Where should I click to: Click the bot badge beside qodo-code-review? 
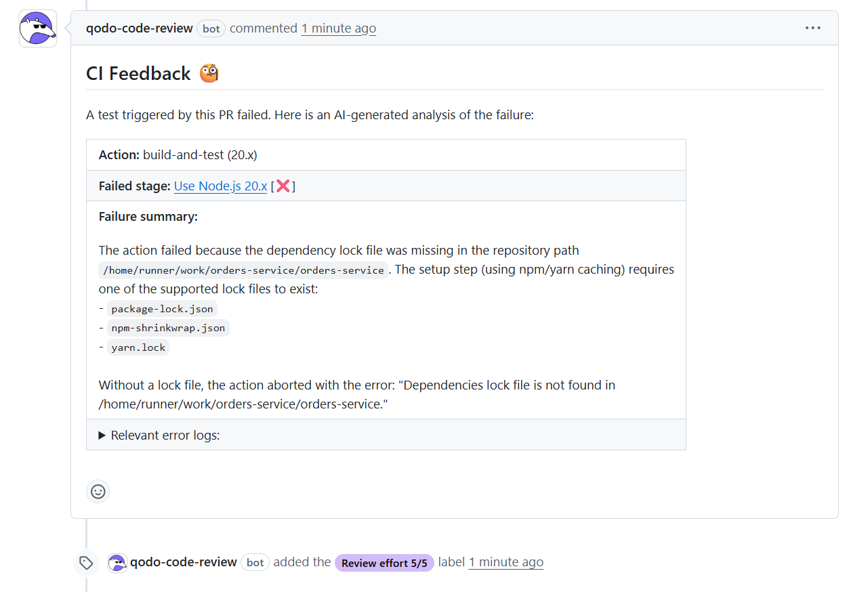211,28
